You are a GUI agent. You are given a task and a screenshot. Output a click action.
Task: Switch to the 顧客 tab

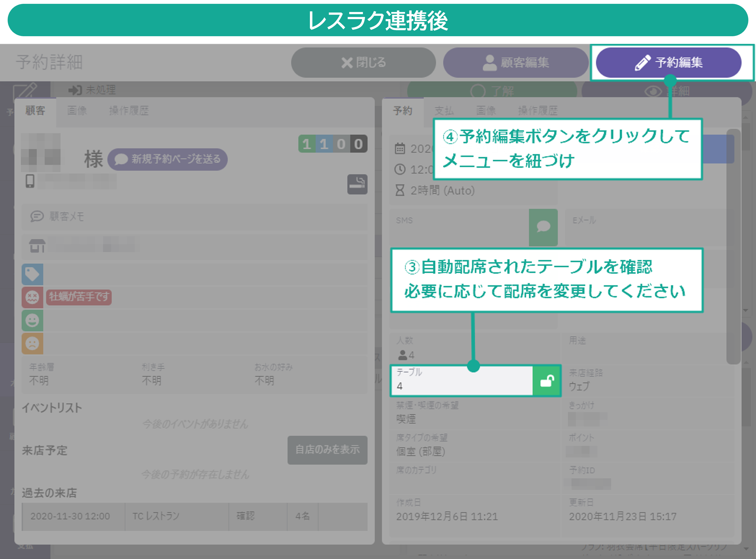[35, 111]
